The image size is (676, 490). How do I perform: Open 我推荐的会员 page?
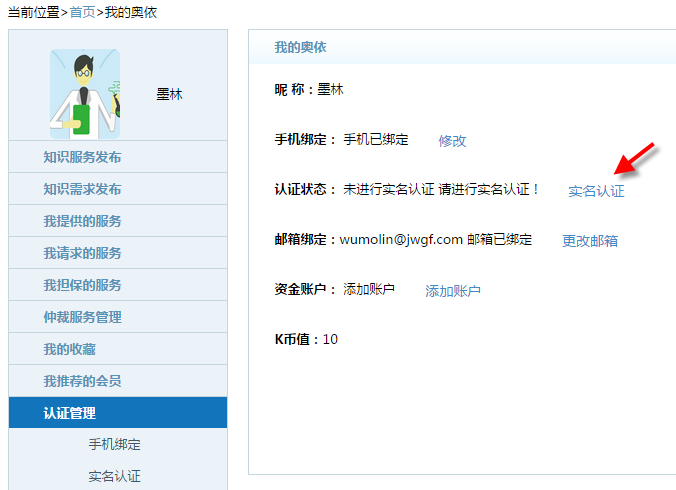coord(118,381)
